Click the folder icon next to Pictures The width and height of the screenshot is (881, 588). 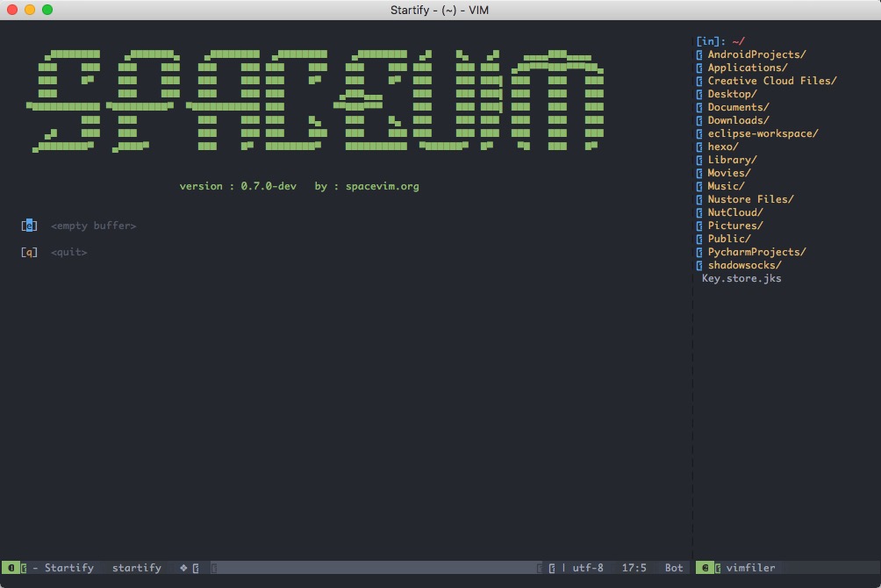(x=699, y=226)
